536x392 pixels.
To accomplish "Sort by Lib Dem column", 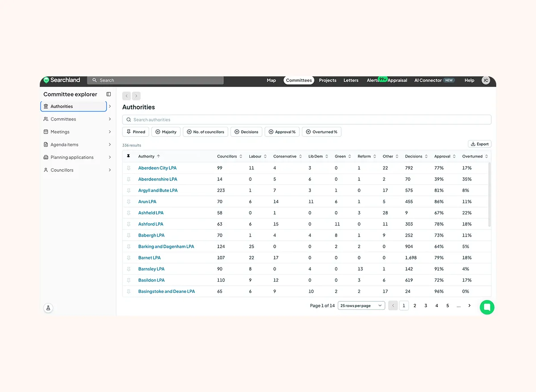I will click(x=318, y=156).
